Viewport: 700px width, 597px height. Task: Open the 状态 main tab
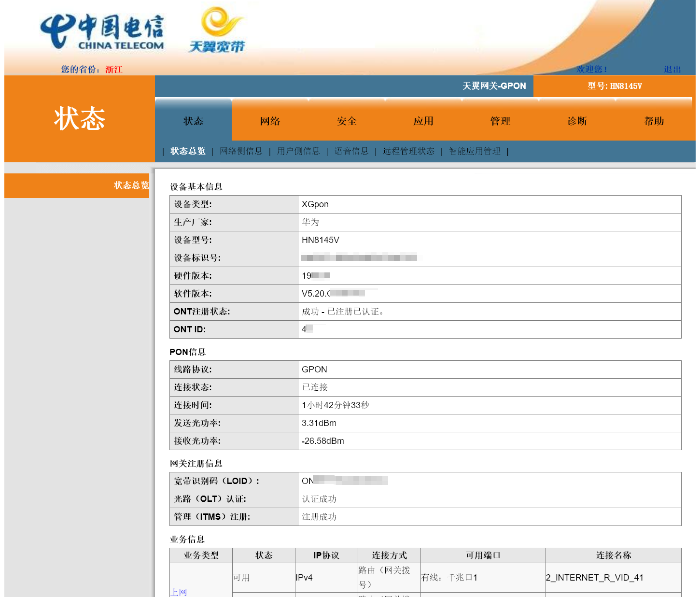click(x=193, y=121)
